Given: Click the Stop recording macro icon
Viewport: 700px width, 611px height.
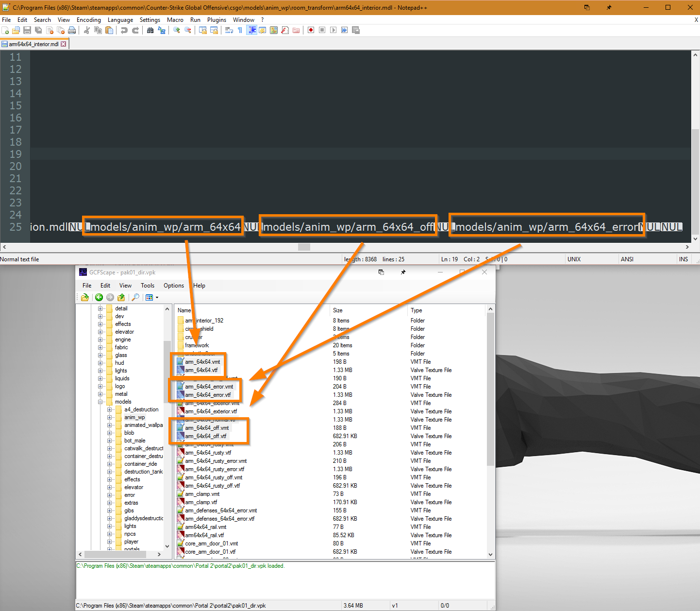Looking at the screenshot, I should [x=322, y=30].
